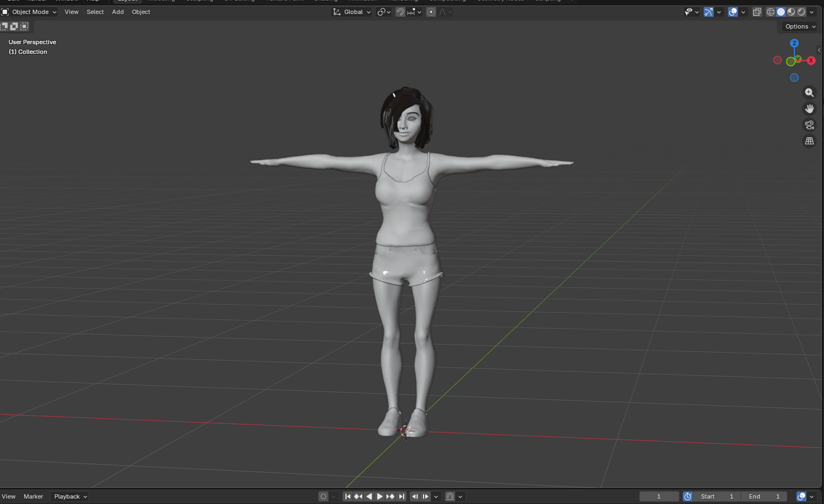Expand the sidebar with the arrow tab
824x504 pixels.
click(x=819, y=50)
